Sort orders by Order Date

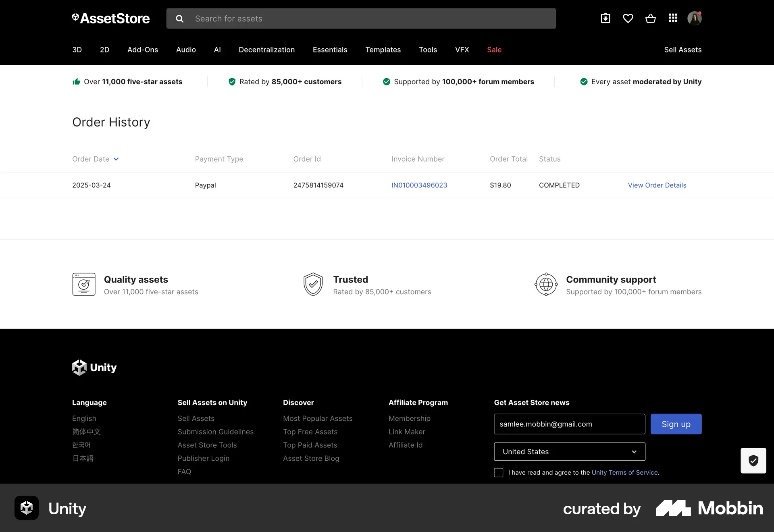coord(95,159)
